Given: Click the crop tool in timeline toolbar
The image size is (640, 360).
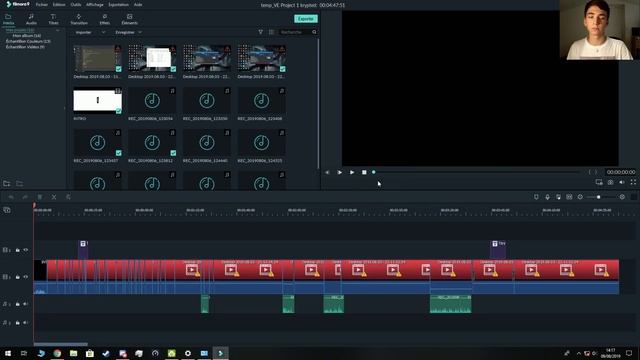Looking at the screenshot, I should (68, 197).
